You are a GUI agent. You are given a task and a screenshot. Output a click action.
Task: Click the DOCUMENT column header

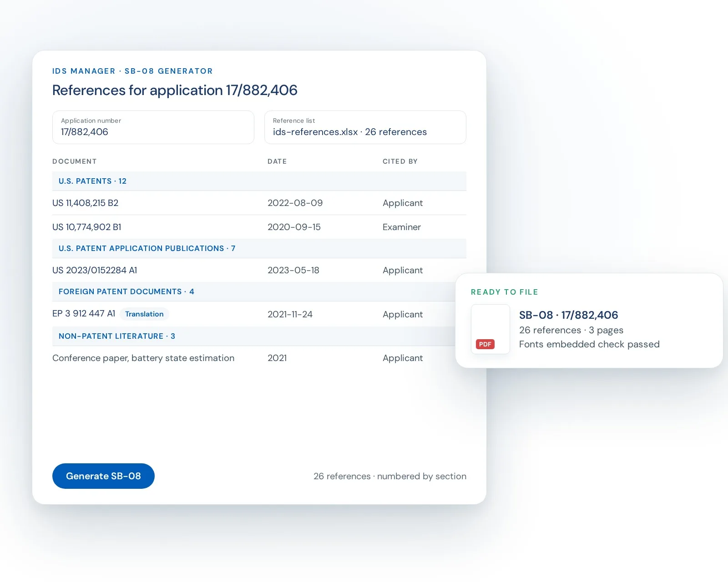(x=75, y=161)
